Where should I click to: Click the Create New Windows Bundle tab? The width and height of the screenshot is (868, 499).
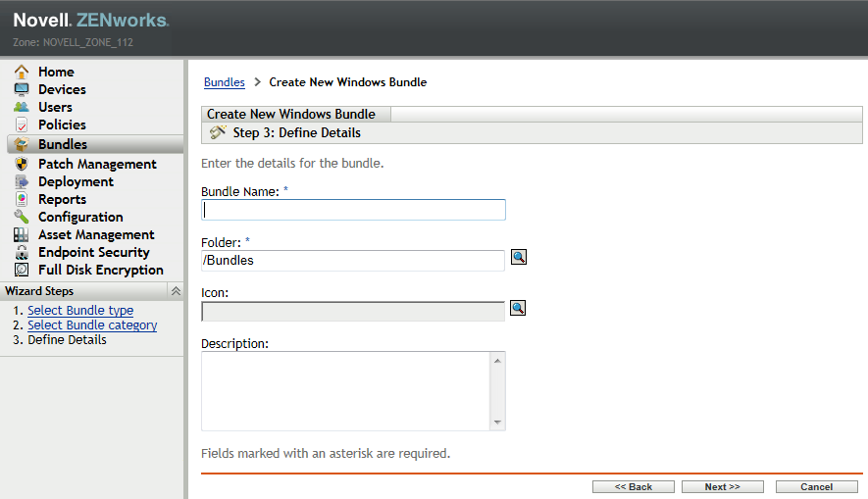[296, 114]
